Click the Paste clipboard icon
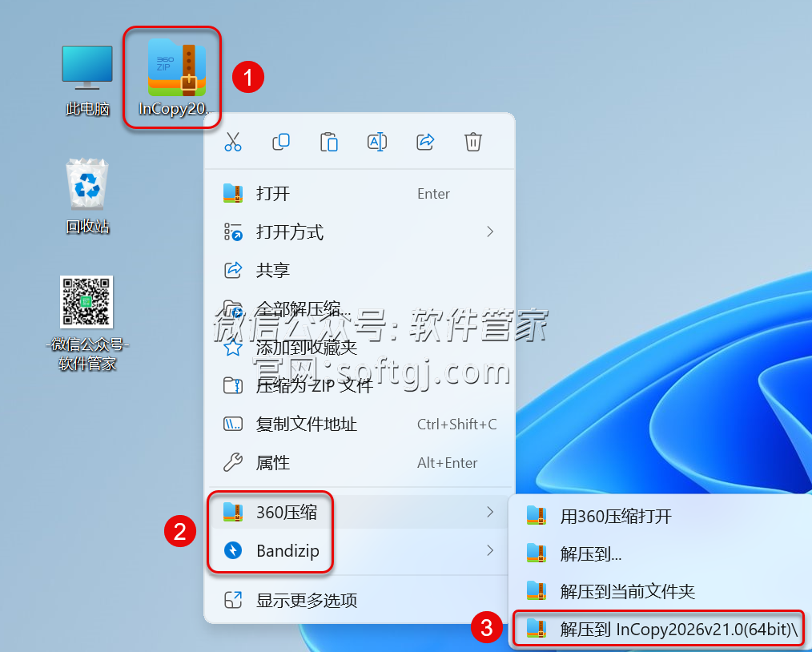 (329, 142)
